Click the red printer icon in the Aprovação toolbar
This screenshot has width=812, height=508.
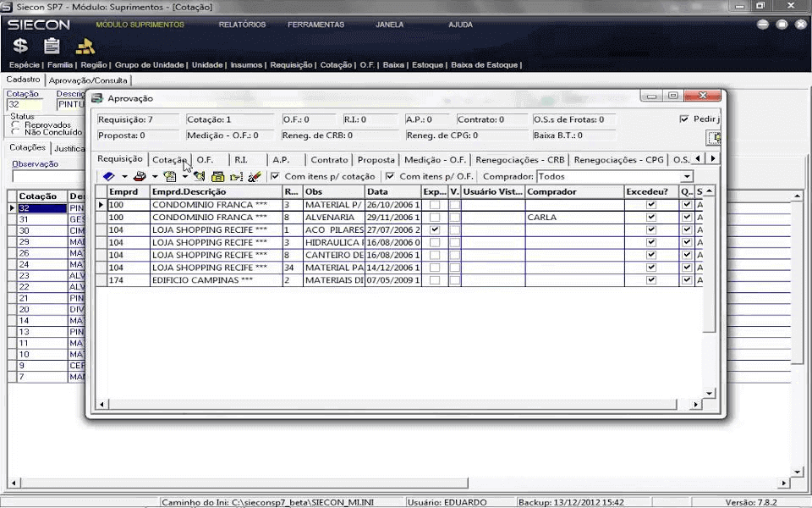click(140, 176)
